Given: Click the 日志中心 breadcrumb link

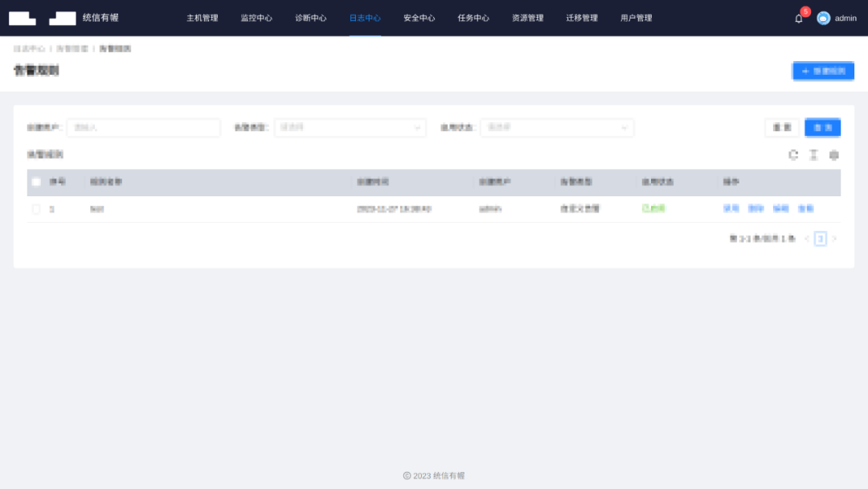Looking at the screenshot, I should click(x=30, y=49).
